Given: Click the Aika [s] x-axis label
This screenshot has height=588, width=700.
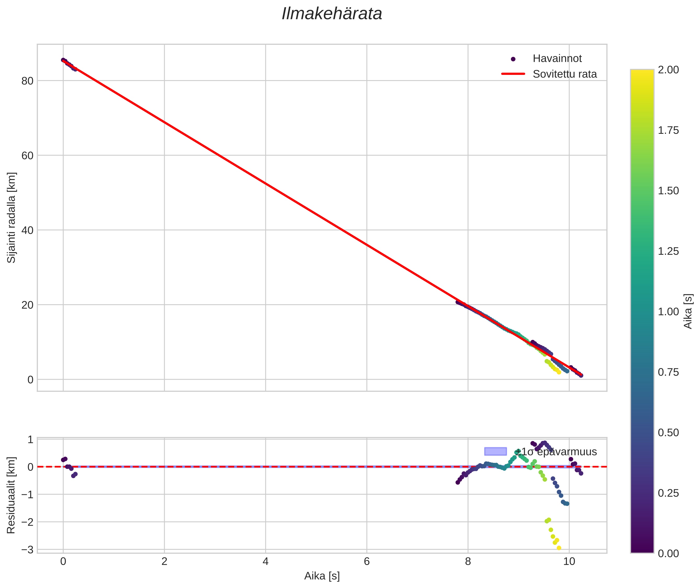Looking at the screenshot, I should tap(322, 576).
